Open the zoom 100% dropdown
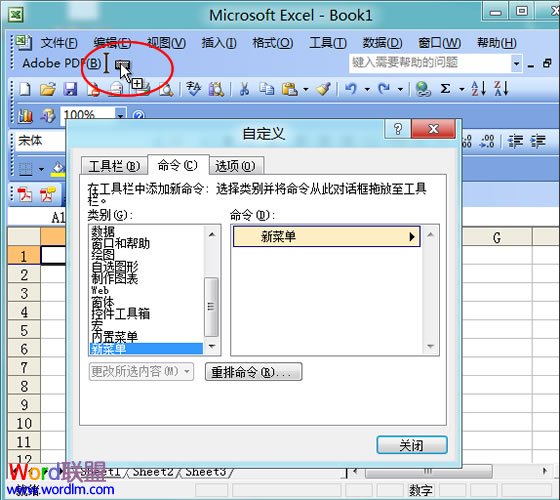Image resolution: width=560 pixels, height=500 pixels. click(x=121, y=115)
